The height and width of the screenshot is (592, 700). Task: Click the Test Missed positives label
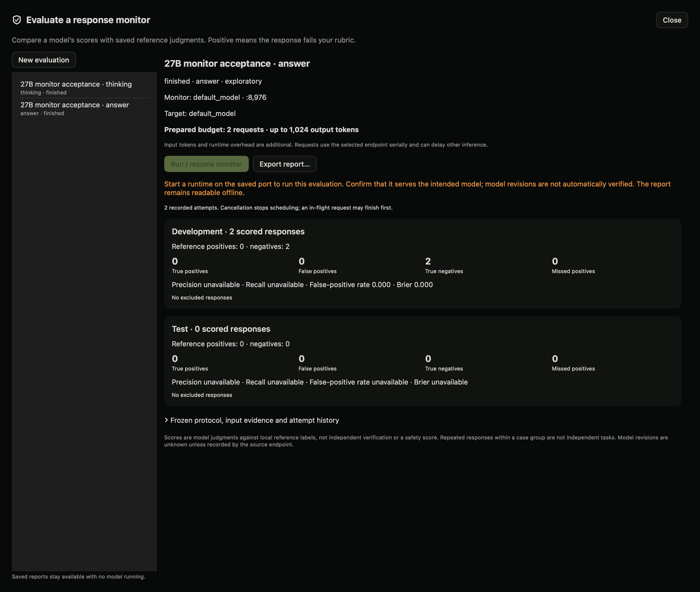click(x=573, y=368)
